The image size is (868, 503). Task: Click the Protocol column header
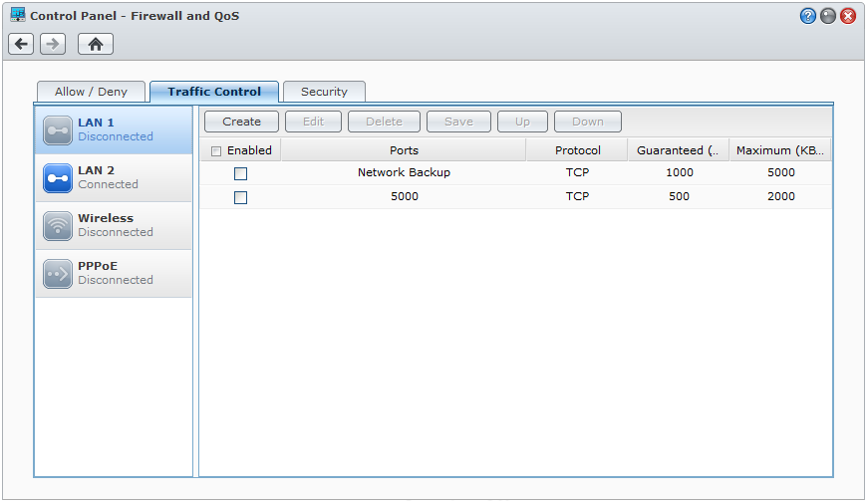pyautogui.click(x=577, y=150)
